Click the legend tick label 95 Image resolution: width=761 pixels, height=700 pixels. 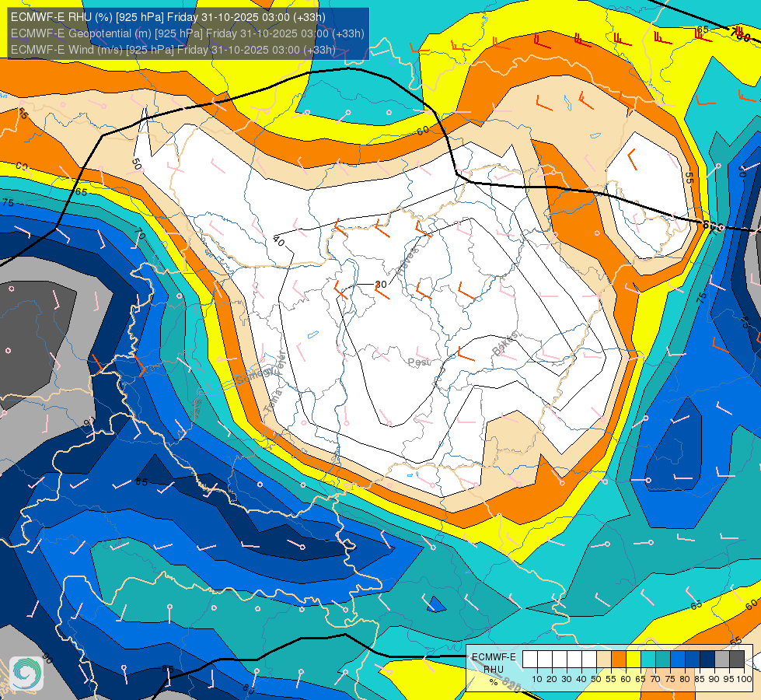pyautogui.click(x=729, y=679)
